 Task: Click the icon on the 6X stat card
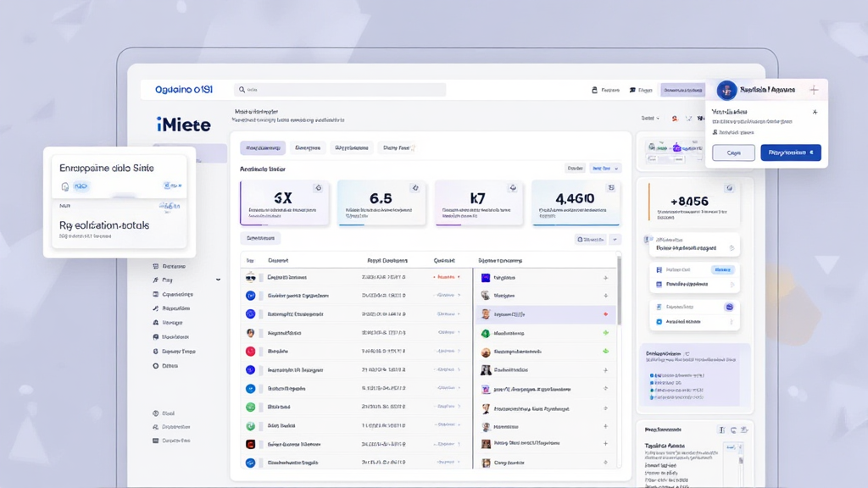(318, 188)
